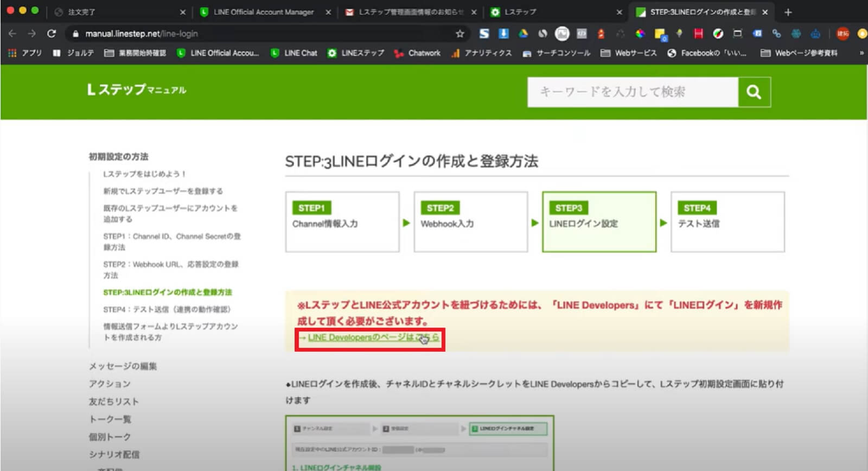Click the green magnifier search button

[x=754, y=92]
